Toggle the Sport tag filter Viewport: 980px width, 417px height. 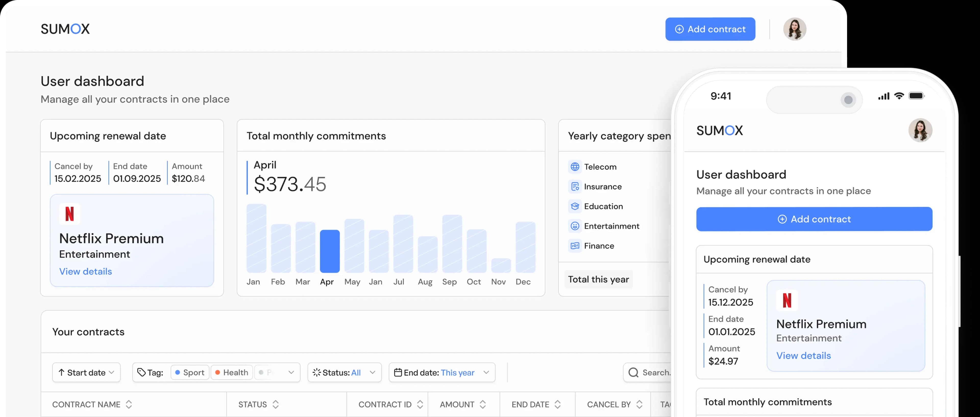[x=190, y=373]
